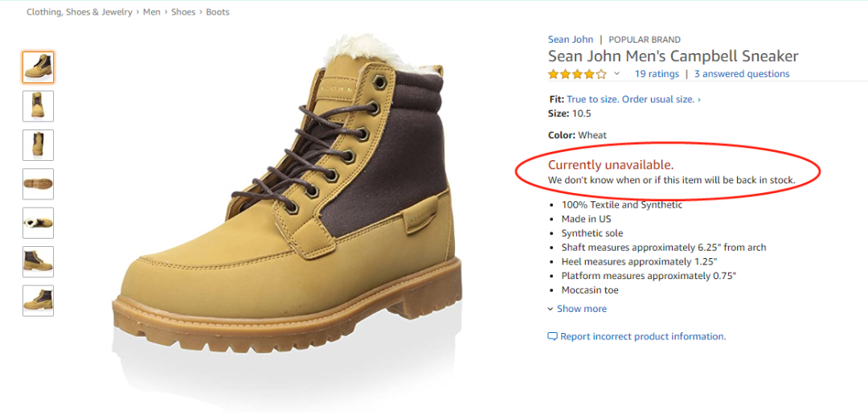
Task: Open the 19 ratings link
Action: pos(657,74)
